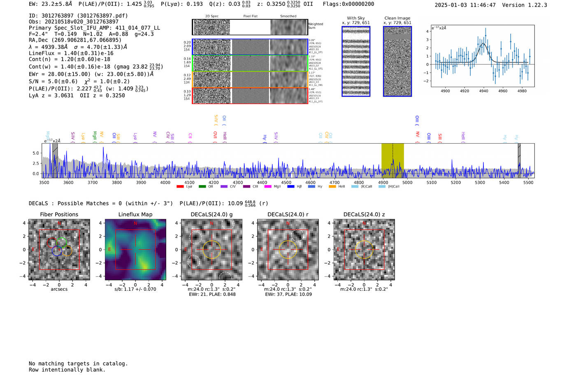Image resolution: width=576 pixels, height=392 pixels.
Task: Click the Weighted Sum 2D spectrum row
Action: coord(250,27)
